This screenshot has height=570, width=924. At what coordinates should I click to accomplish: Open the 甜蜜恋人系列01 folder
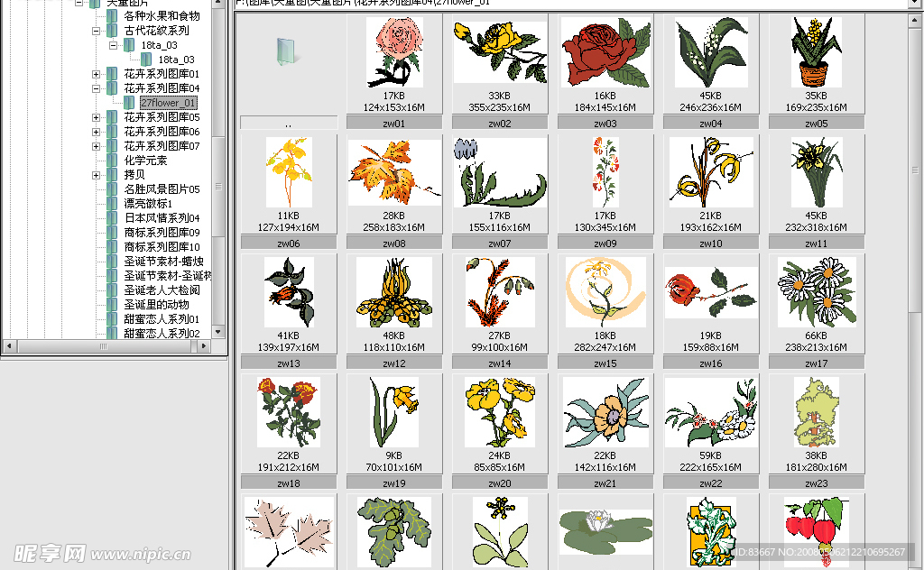[x=162, y=318]
